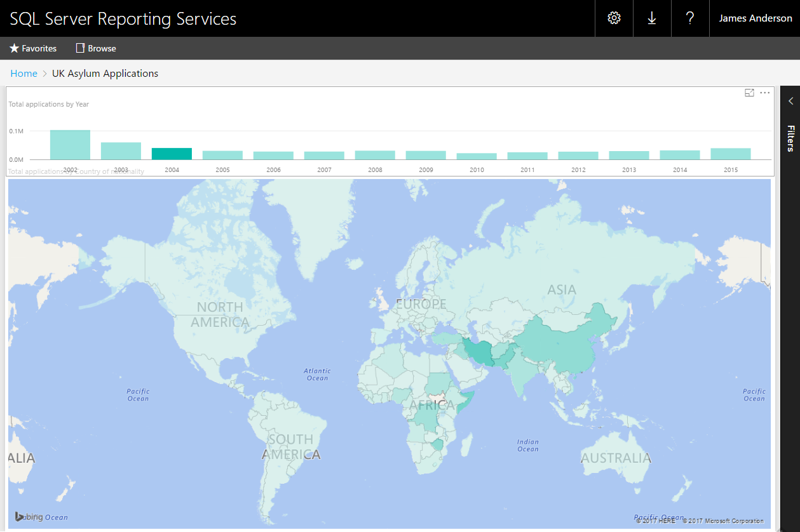Go to the Home breadcrumb link
This screenshot has width=800, height=532.
tap(24, 74)
